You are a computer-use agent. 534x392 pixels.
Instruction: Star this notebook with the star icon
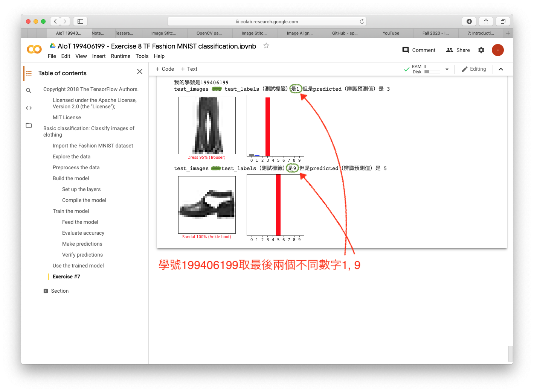266,46
